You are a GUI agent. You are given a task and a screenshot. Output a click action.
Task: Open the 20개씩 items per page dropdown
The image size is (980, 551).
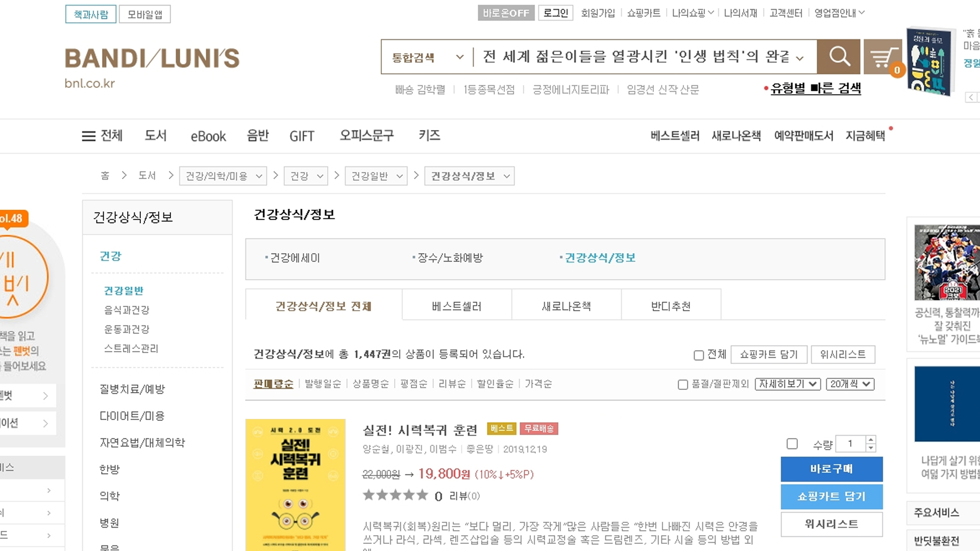coord(850,384)
